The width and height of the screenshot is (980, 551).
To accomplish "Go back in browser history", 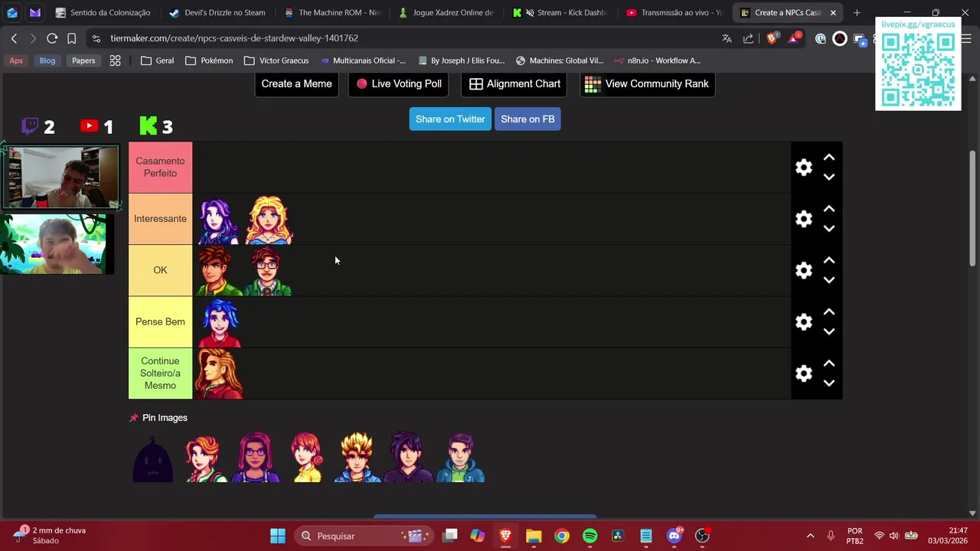I will 14,38.
